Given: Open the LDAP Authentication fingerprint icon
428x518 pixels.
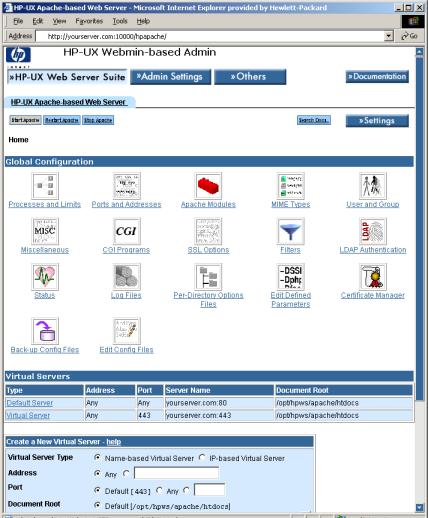Looking at the screenshot, I should coord(373,231).
